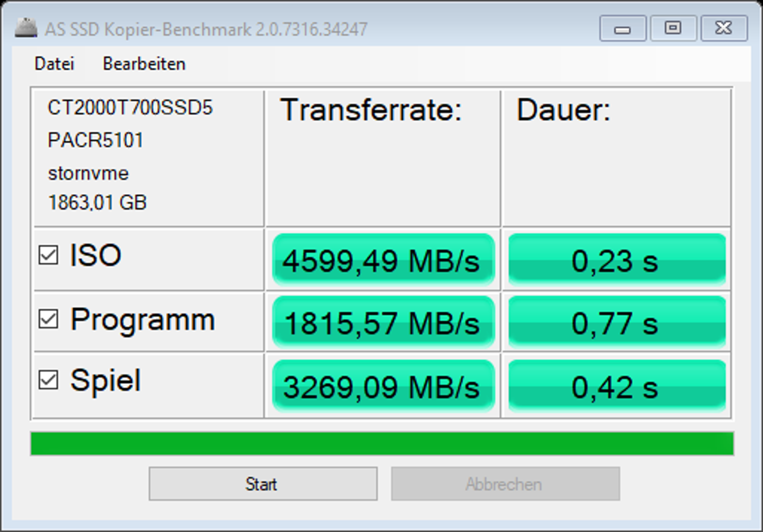This screenshot has height=532, width=763.
Task: Disable the Spiel checkbox
Action: point(48,380)
